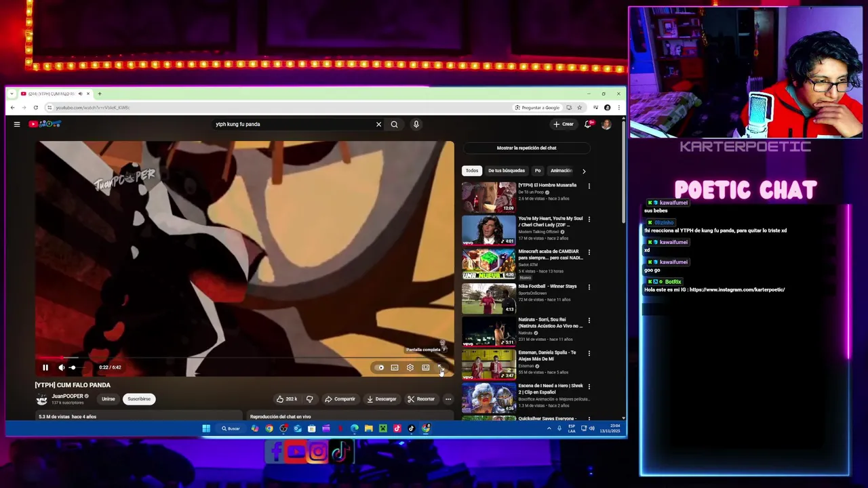Open JuanPOOPER channel name

pyautogui.click(x=68, y=396)
